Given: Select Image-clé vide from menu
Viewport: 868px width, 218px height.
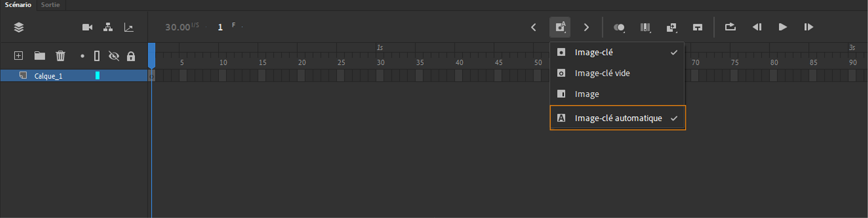Looking at the screenshot, I should 602,73.
